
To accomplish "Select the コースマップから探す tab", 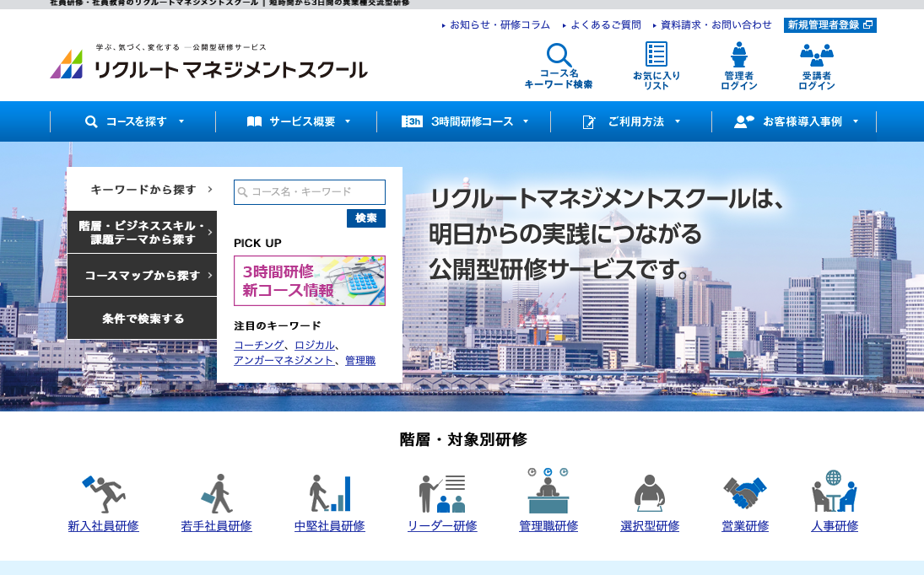I will coord(142,275).
